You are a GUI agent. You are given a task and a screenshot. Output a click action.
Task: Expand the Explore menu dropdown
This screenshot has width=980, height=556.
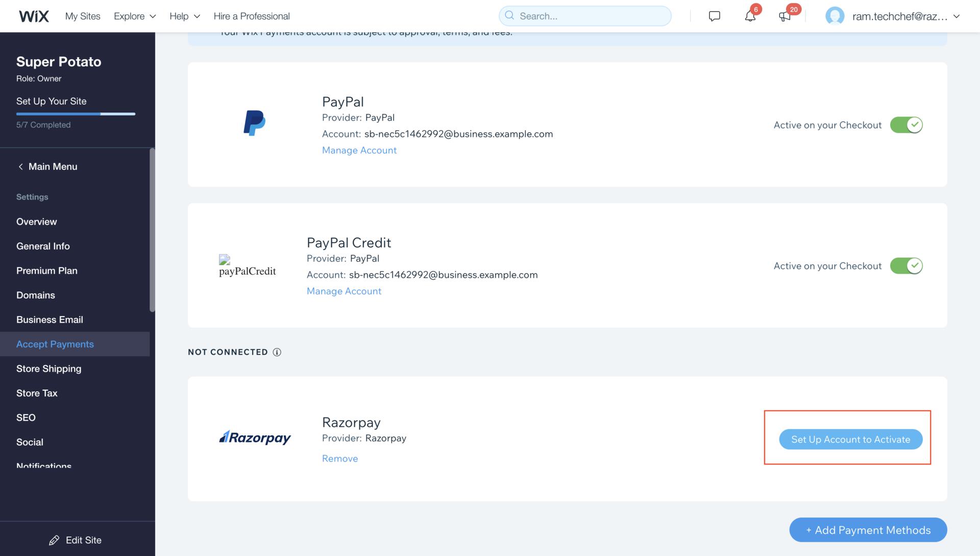point(134,15)
